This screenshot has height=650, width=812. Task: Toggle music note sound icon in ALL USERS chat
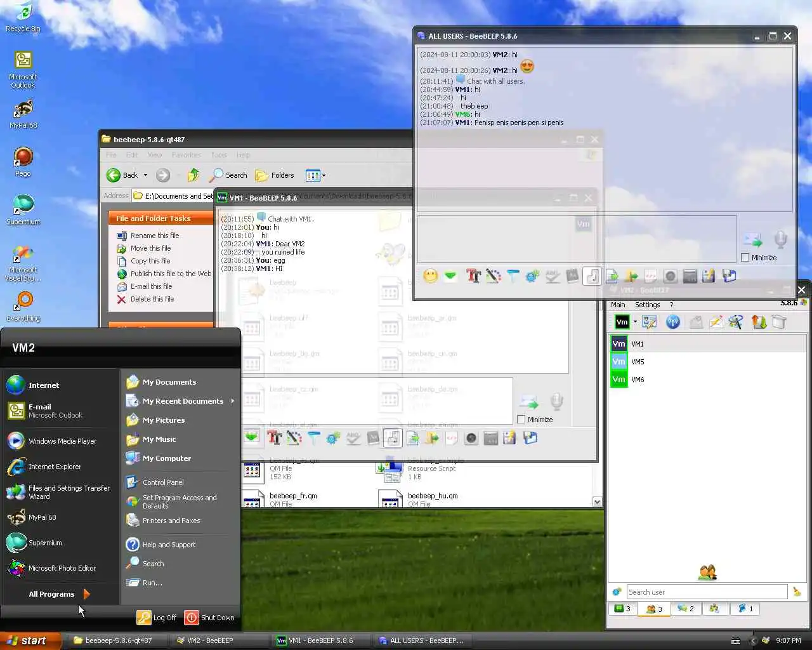click(592, 276)
